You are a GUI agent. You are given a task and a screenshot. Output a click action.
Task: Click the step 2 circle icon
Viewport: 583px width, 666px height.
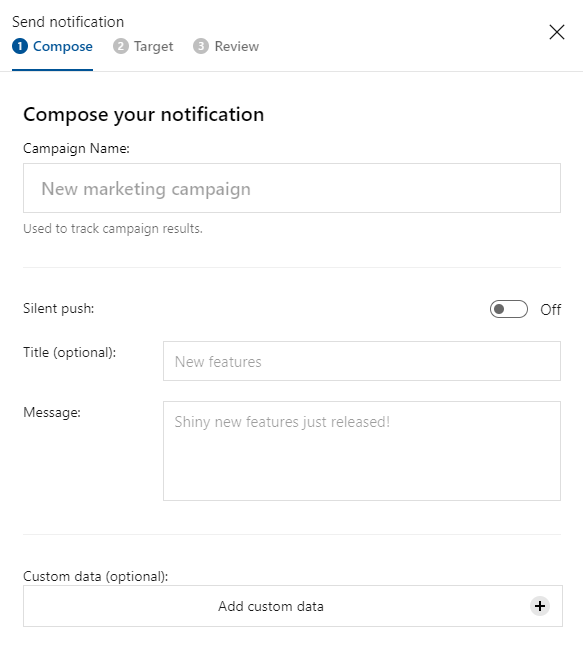(121, 46)
